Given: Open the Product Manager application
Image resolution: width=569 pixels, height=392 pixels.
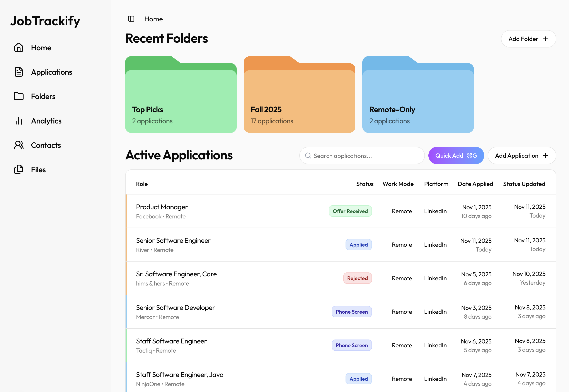Looking at the screenshot, I should click(162, 207).
